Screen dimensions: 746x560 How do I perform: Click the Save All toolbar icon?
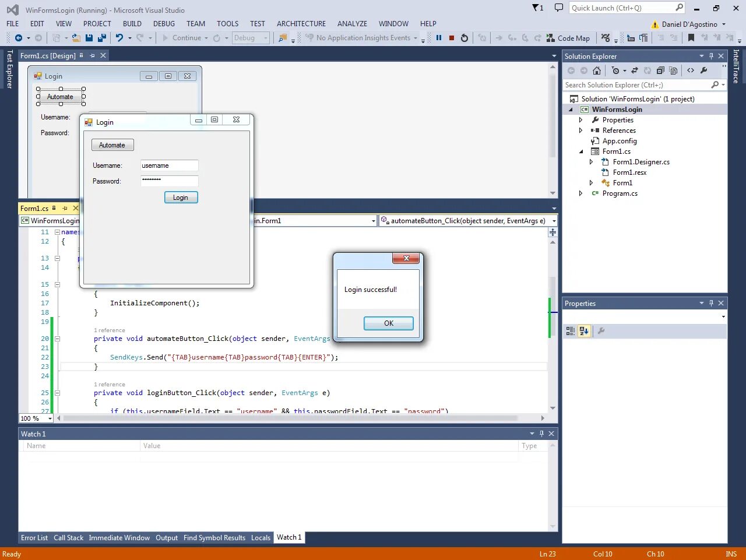coord(102,38)
